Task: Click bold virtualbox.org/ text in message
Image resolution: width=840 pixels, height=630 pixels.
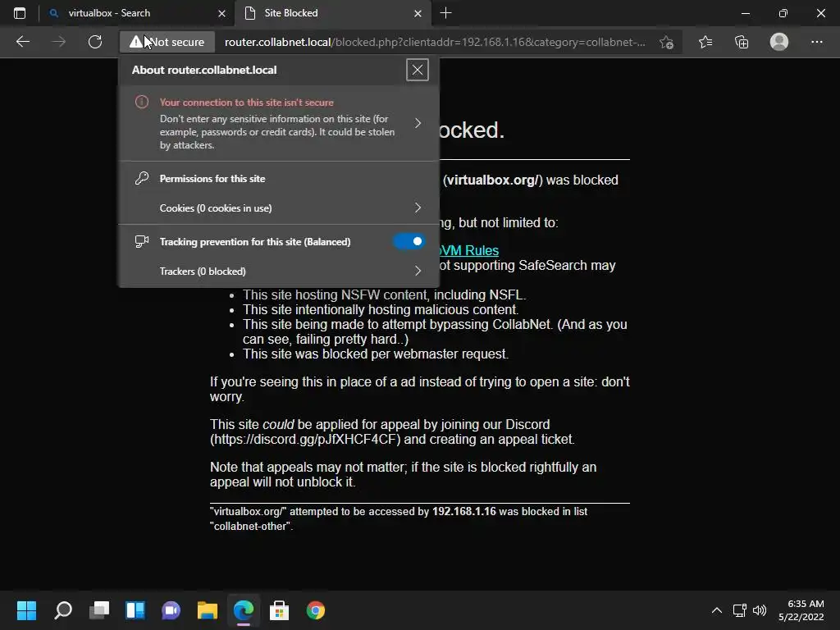Action: pos(492,180)
